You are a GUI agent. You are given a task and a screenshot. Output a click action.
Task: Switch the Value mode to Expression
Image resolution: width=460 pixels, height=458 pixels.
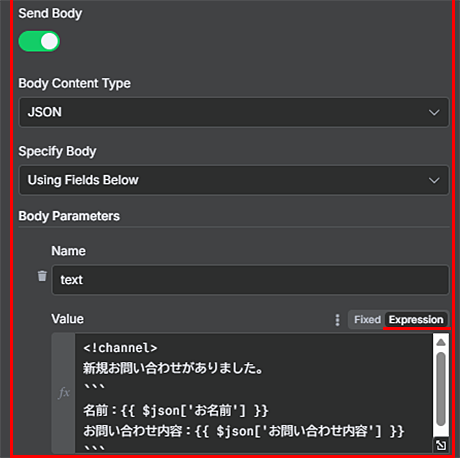416,320
